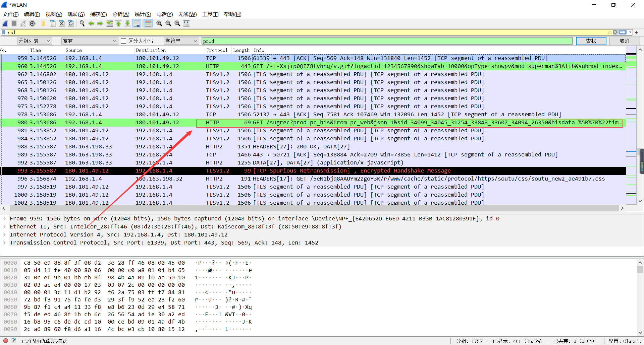The width and height of the screenshot is (644, 345).
Task: Open the 宽窄 character width dropdown
Action: (x=90, y=41)
